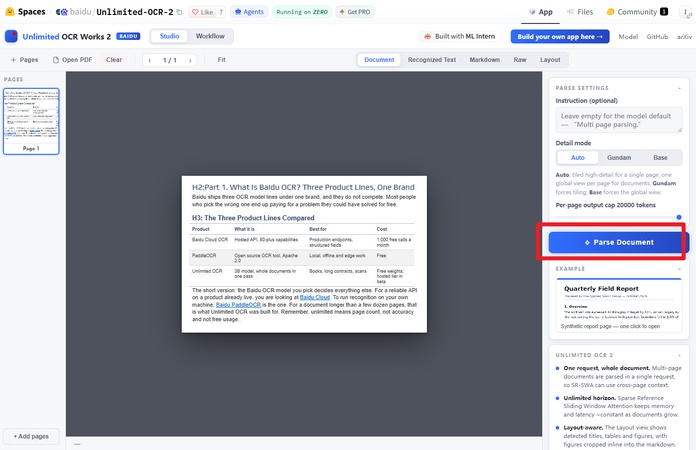The width and height of the screenshot is (696, 450).
Task: Open the Community tab
Action: pyautogui.click(x=637, y=12)
